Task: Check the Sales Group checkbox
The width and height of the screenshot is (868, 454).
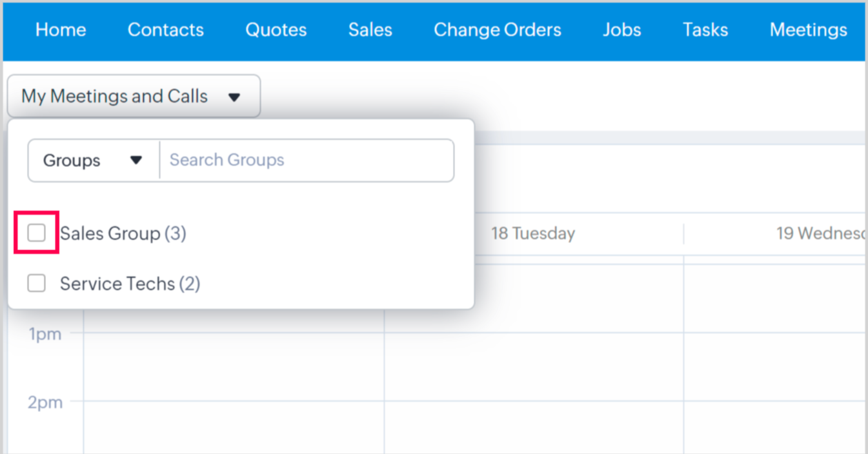Action: 37,233
